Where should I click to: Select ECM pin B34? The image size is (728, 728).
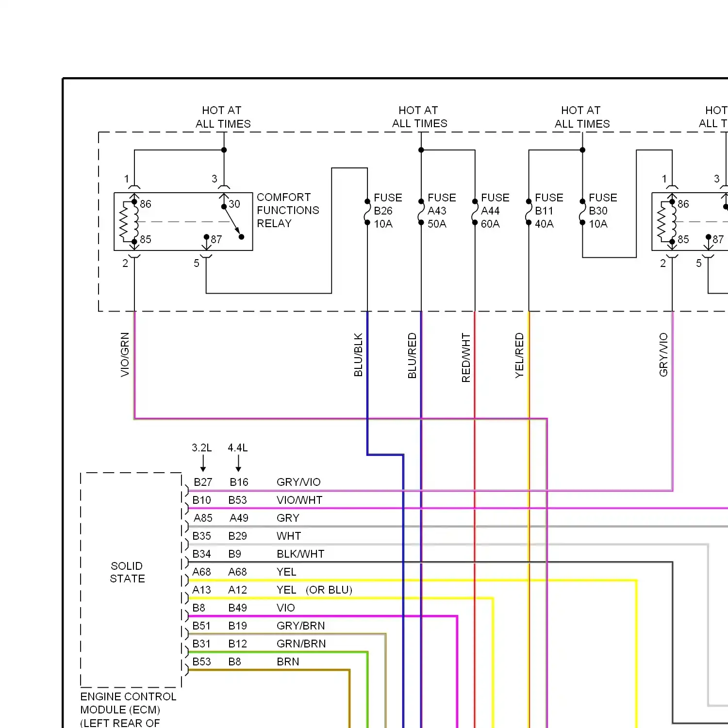point(201,554)
